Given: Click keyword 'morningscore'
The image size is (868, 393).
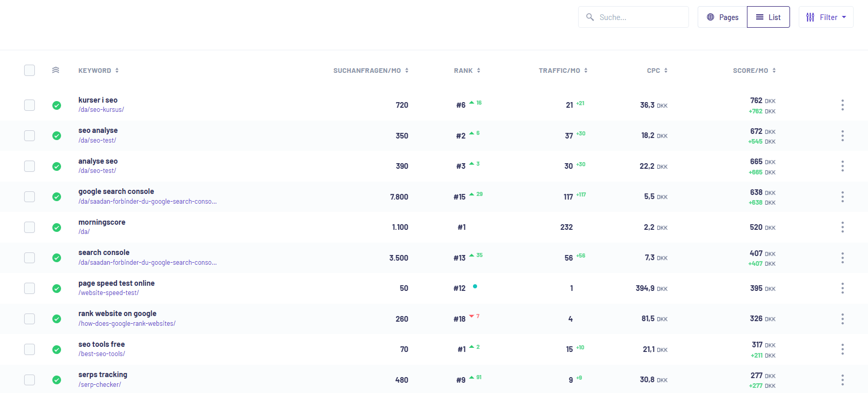Looking at the screenshot, I should [x=102, y=222].
